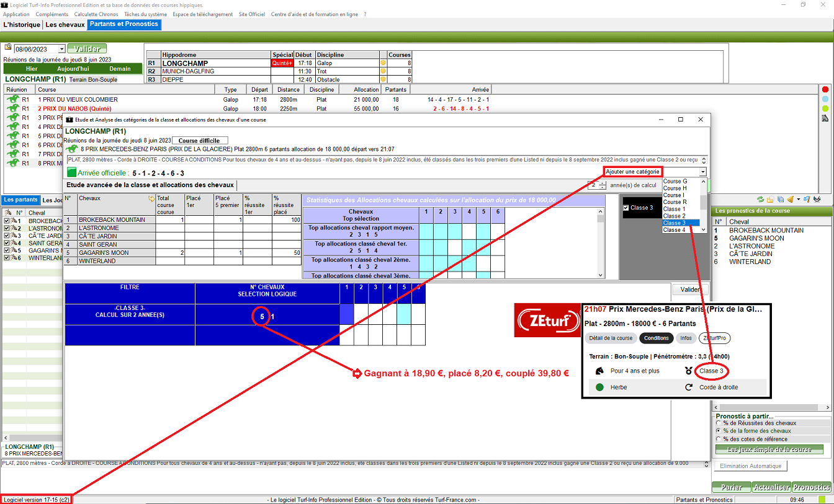Click the yellow folder icon above pronostics
Viewport: 834px width, 504px height.
769,199
